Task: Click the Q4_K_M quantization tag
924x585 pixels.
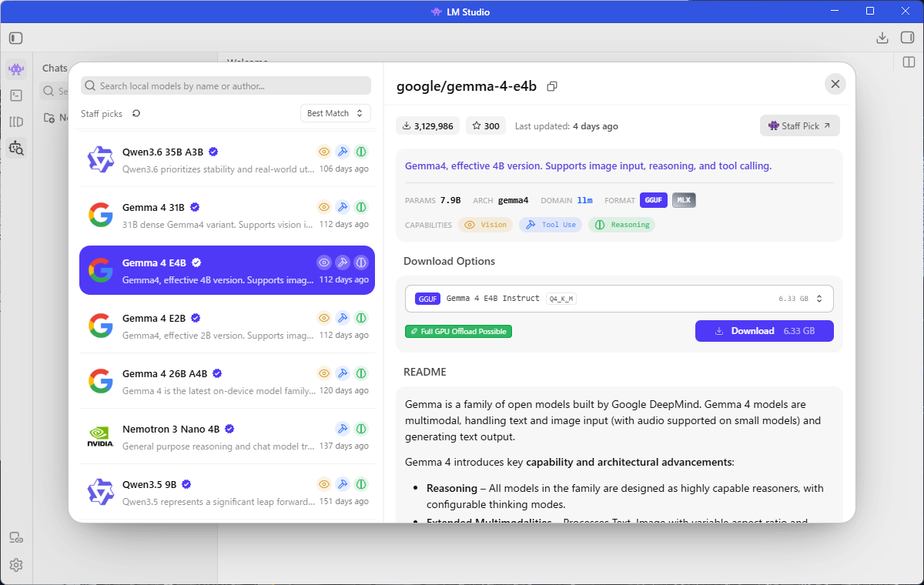Action: (561, 299)
